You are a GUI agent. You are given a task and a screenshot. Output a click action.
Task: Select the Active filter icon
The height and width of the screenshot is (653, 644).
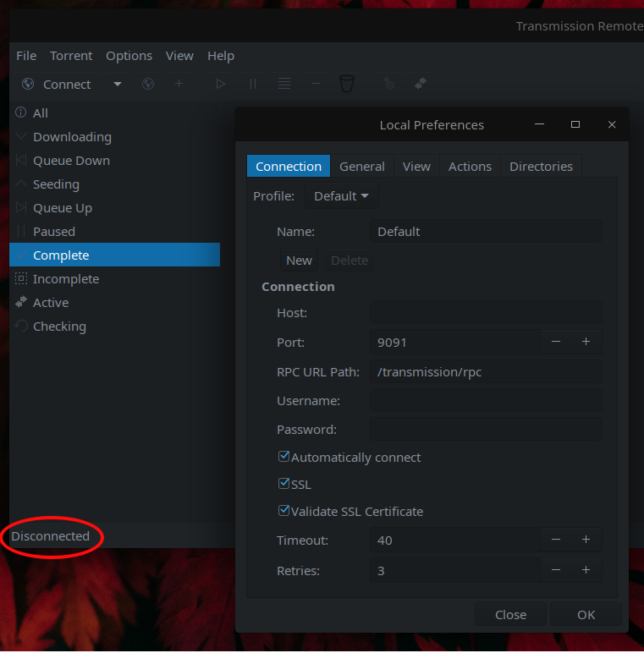click(21, 302)
